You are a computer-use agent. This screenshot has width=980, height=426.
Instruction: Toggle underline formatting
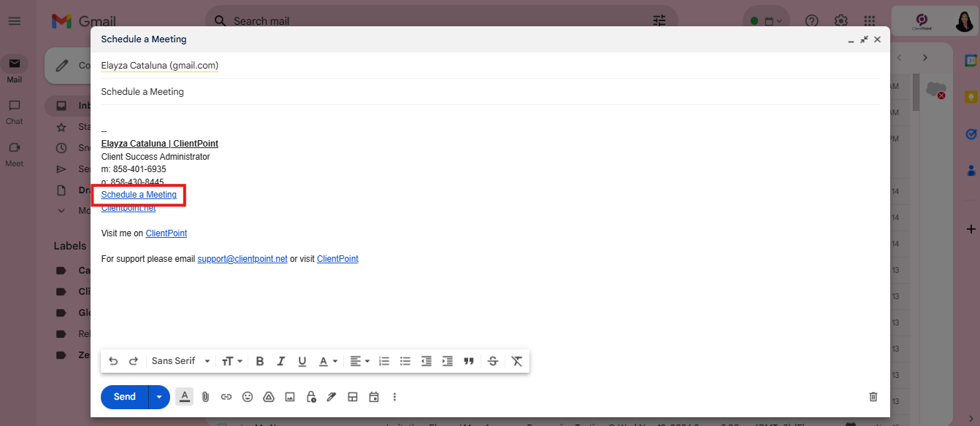(x=302, y=361)
